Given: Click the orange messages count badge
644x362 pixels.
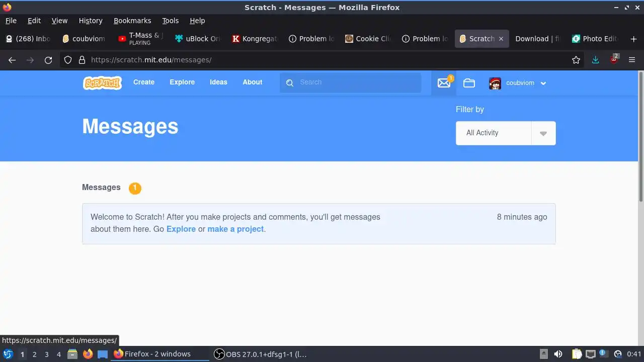Looking at the screenshot, I should (x=135, y=188).
